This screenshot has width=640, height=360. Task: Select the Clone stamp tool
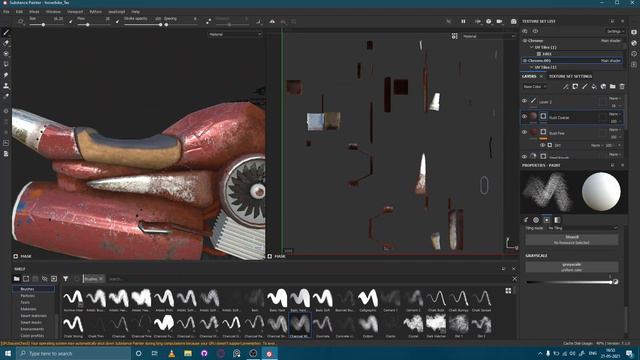pyautogui.click(x=6, y=86)
